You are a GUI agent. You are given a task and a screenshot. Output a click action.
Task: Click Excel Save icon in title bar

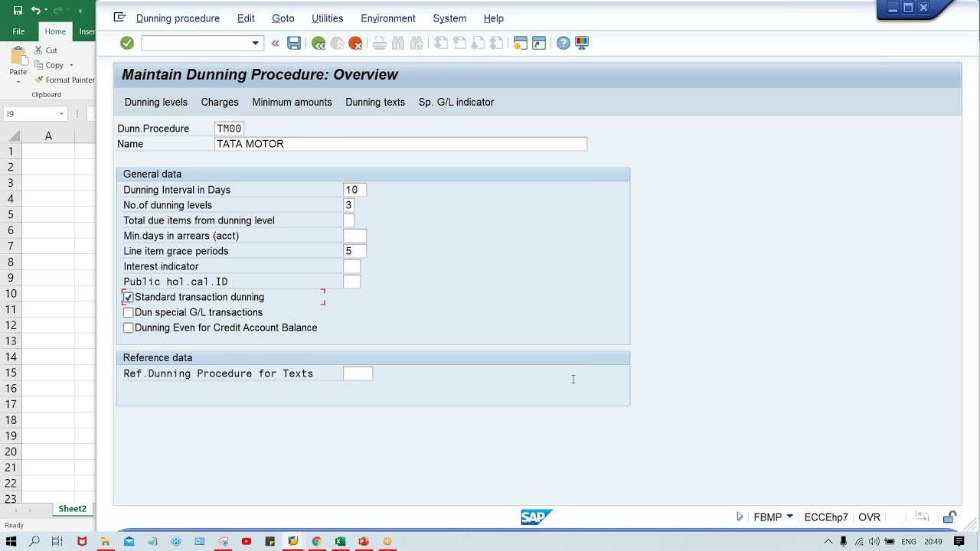(18, 11)
